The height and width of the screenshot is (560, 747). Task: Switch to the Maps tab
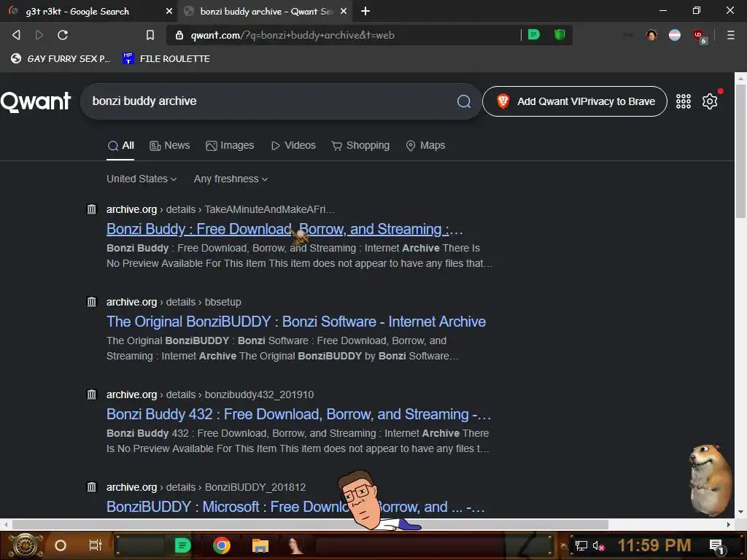pyautogui.click(x=425, y=146)
